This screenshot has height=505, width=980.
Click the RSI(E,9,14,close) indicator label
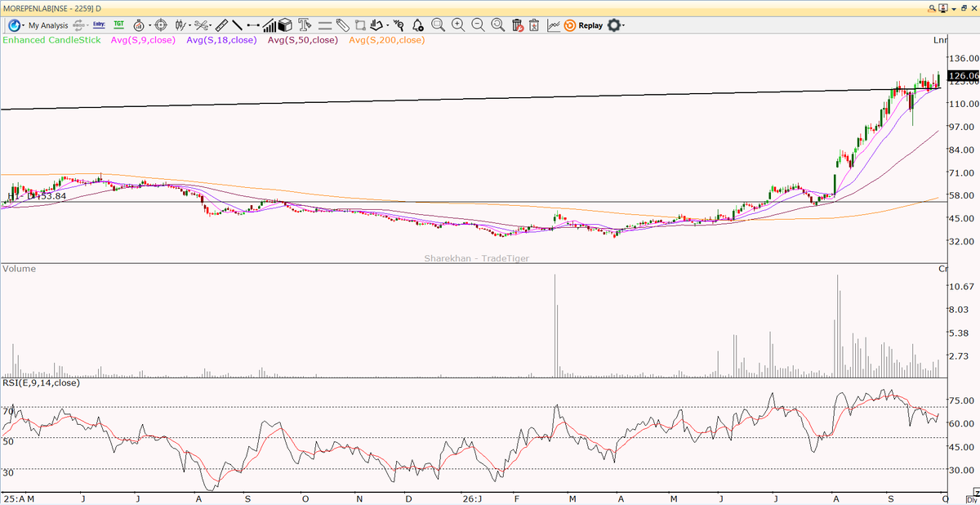coord(42,382)
